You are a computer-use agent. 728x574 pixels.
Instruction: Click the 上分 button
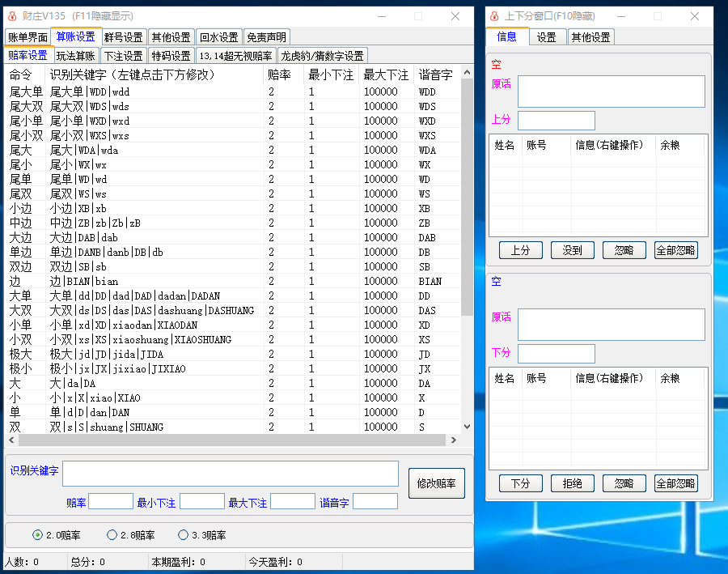click(520, 250)
